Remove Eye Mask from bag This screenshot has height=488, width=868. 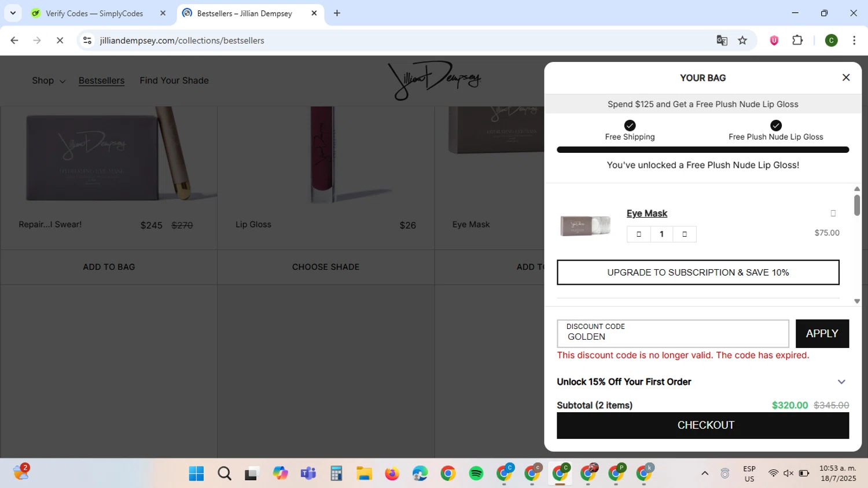(833, 214)
